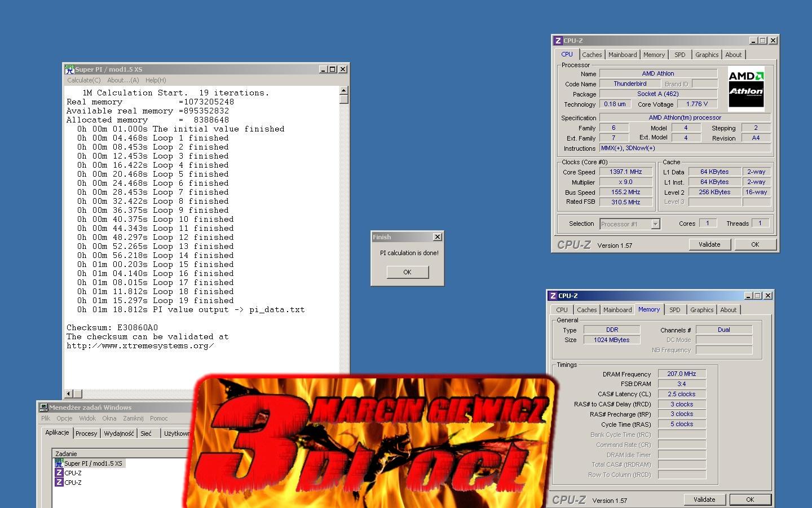The width and height of the screenshot is (812, 508).
Task: Click the Task Manager title bar icon
Action: tap(43, 408)
